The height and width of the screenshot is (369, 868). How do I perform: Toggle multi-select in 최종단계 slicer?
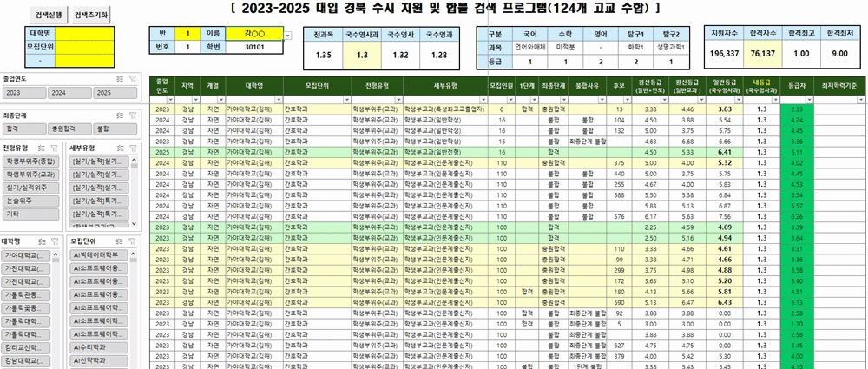click(120, 115)
